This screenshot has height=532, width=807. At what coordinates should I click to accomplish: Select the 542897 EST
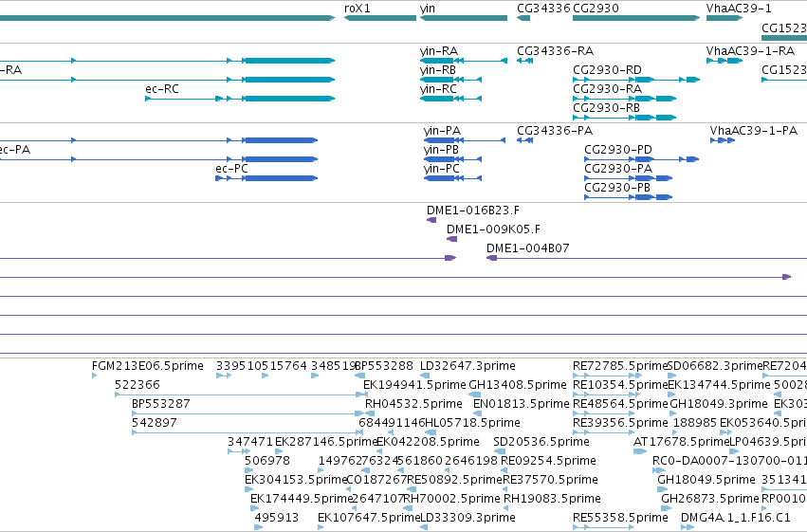click(248, 432)
